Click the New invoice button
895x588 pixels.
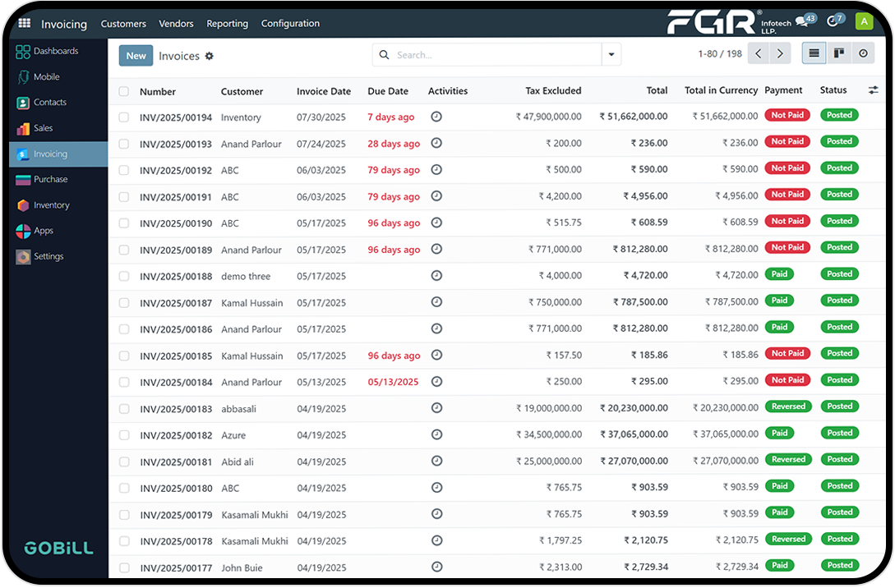click(136, 56)
